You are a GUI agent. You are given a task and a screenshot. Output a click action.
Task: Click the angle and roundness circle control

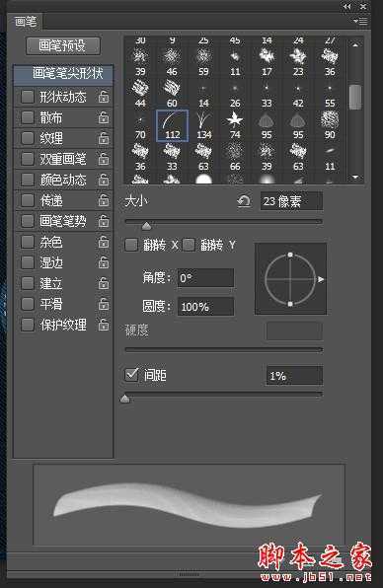point(290,278)
